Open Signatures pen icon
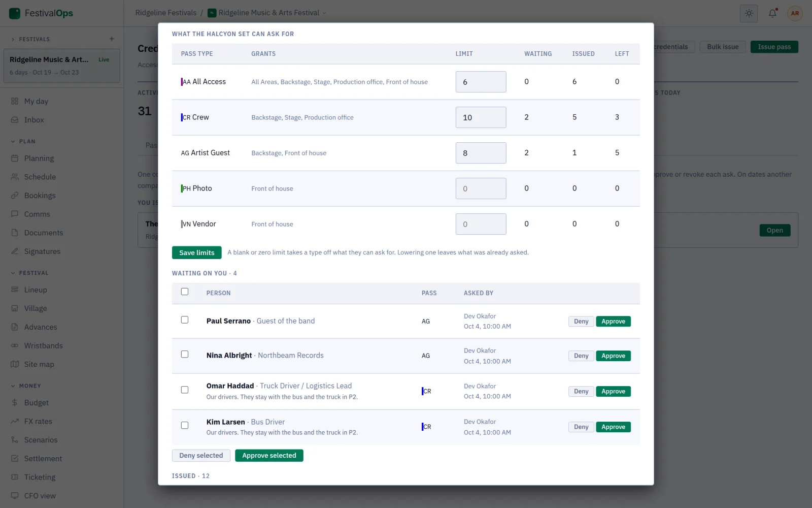 (15, 251)
